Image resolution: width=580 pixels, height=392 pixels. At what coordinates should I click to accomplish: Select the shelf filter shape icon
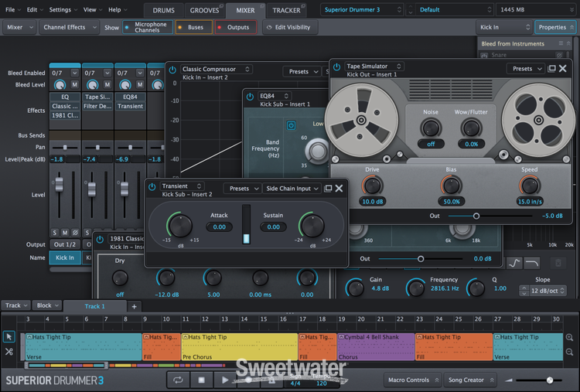point(514,264)
